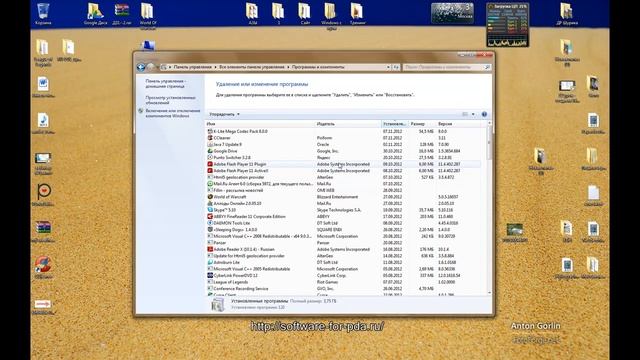Click the change view icon in toolbar
640x360 pixels.
tap(464, 114)
